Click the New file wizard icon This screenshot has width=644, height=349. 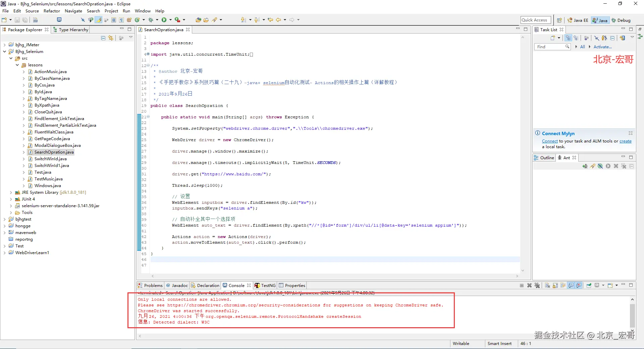pos(4,20)
